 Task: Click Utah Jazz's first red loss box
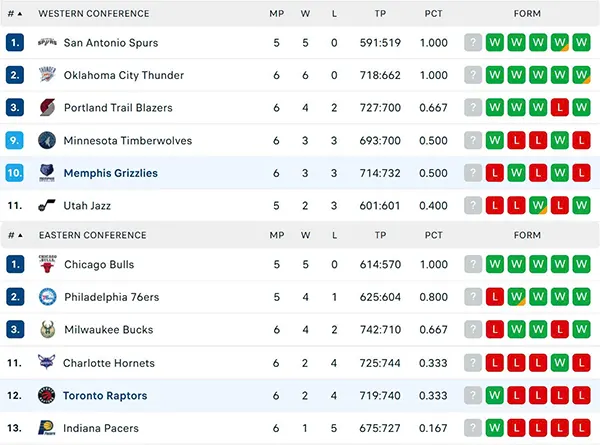pos(494,205)
